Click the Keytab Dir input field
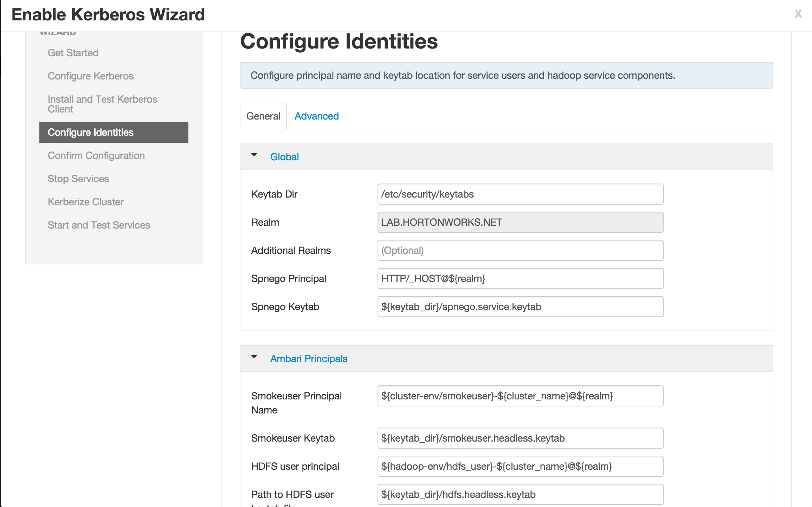 520,194
